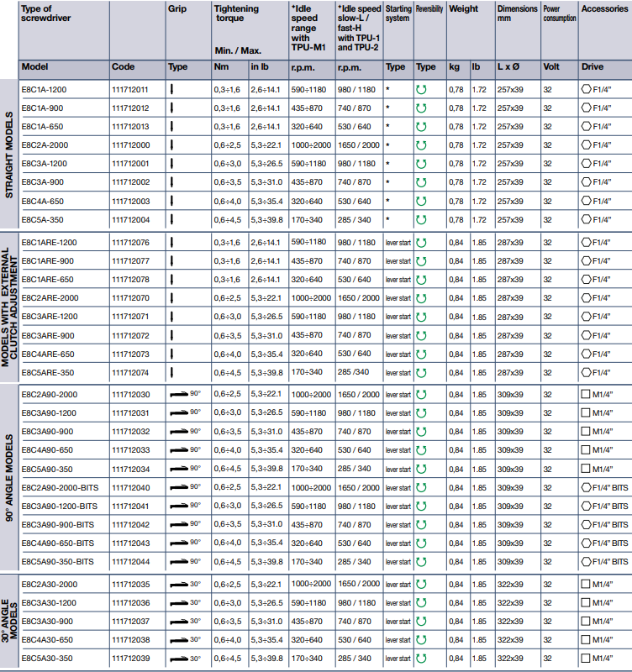
Task: Click the model name E8C3ARE-900
Action: [x=48, y=335]
